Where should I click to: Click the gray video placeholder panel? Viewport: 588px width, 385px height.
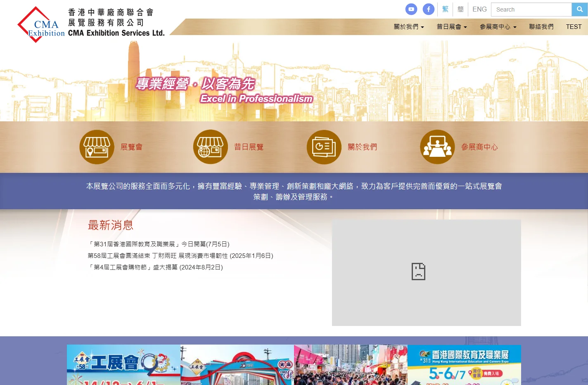[427, 273]
